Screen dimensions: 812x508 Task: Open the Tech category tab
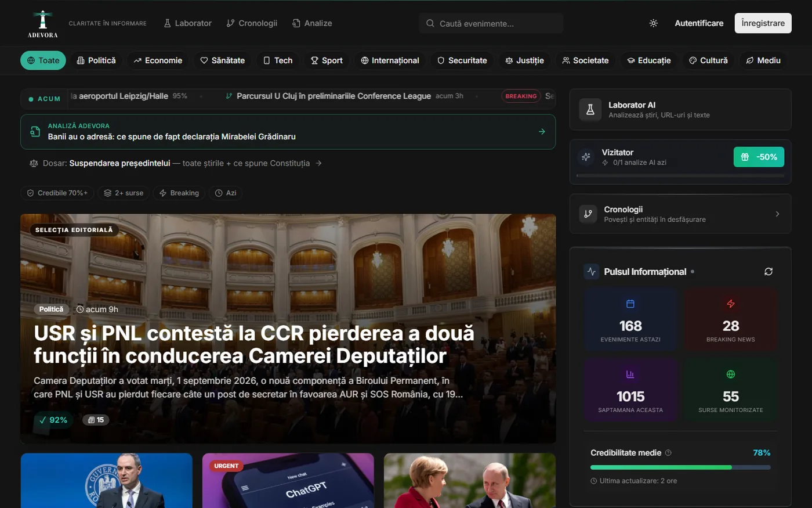(x=278, y=60)
